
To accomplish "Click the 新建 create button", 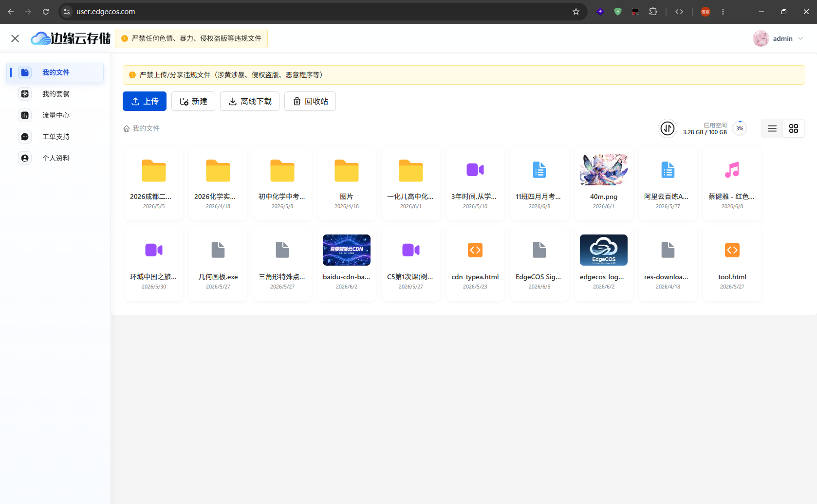I will click(193, 101).
